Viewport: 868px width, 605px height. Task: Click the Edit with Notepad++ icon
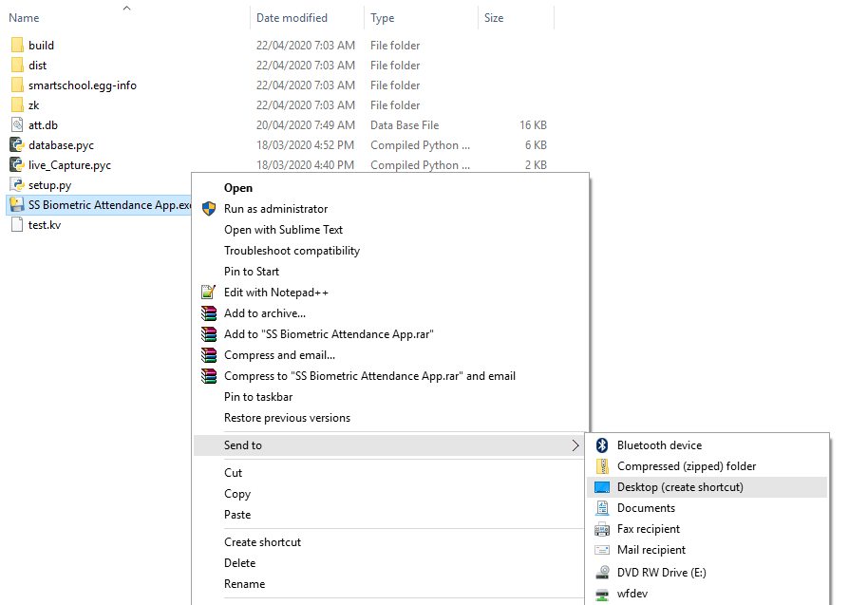pyautogui.click(x=208, y=293)
